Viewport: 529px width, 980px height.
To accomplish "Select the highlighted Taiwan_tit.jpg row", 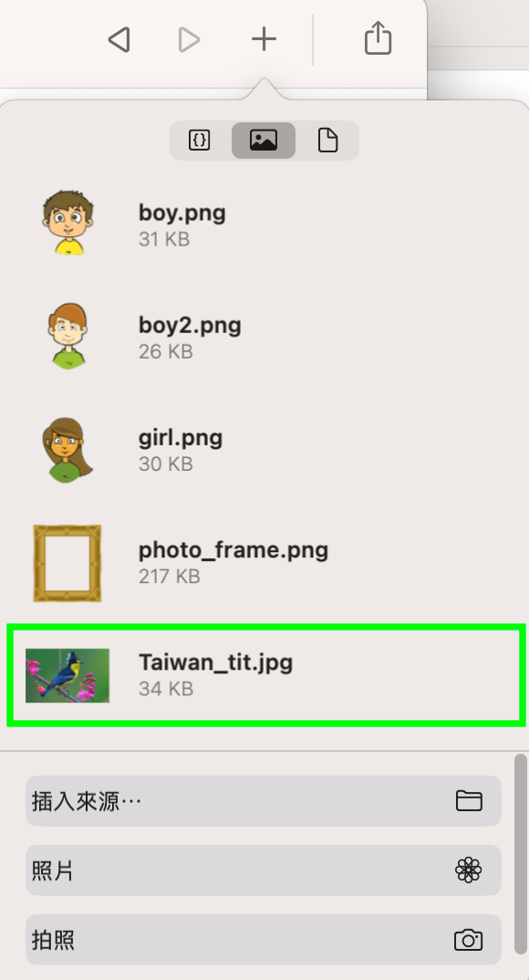I will pyautogui.click(x=266, y=675).
